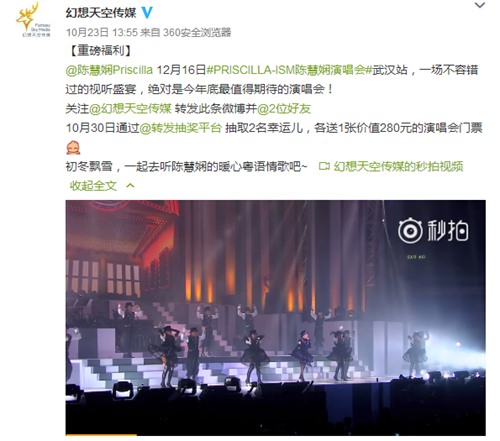Open the @陈慧娴Priscilla mention
This screenshot has height=441, width=500.
[x=109, y=70]
